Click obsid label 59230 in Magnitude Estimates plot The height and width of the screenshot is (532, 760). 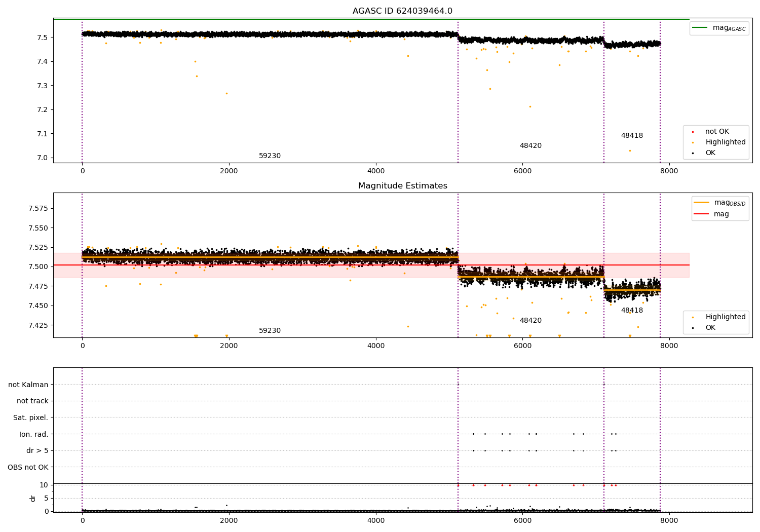coord(270,331)
